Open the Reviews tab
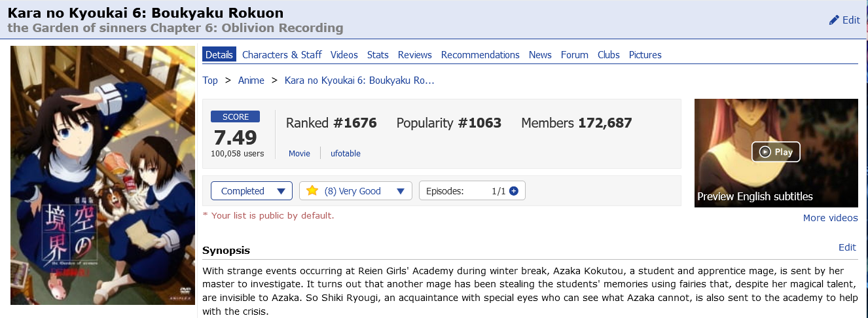 pos(415,55)
